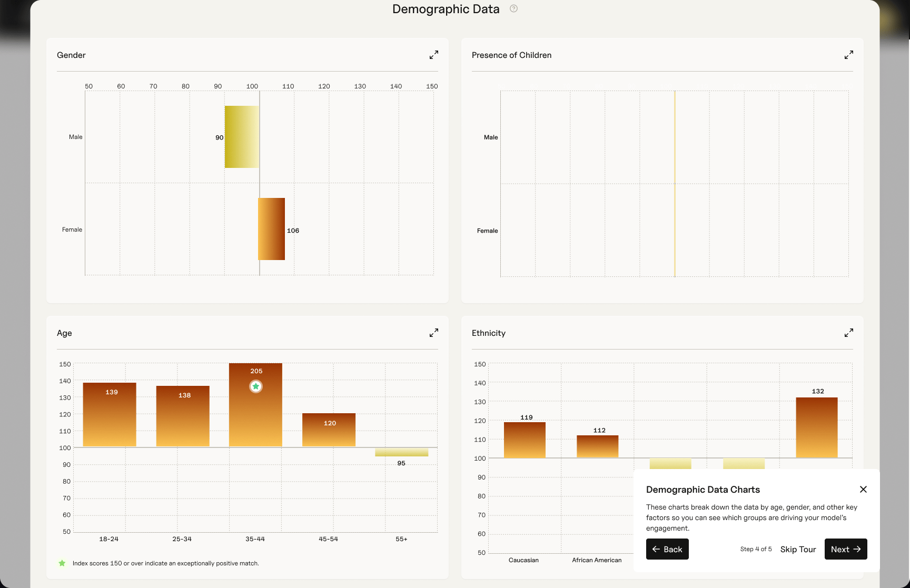Click the 'Step 4 of 5' indicator

756,549
